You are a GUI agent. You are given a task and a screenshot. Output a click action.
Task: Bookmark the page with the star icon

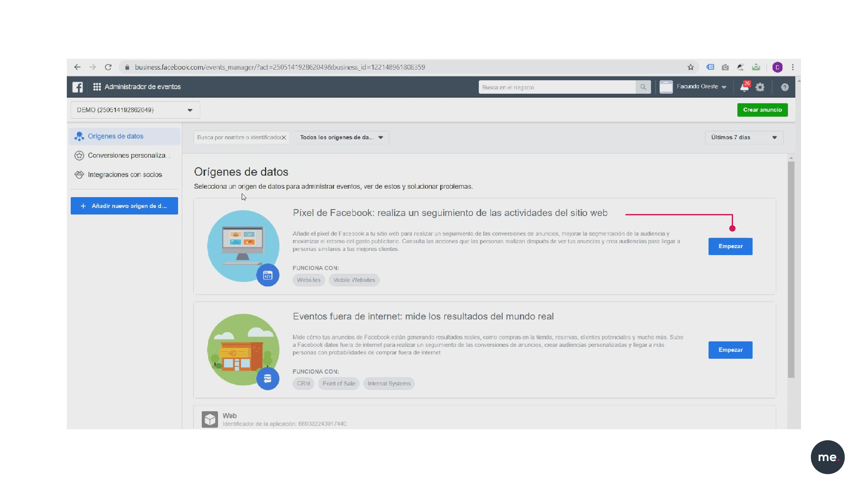point(690,67)
